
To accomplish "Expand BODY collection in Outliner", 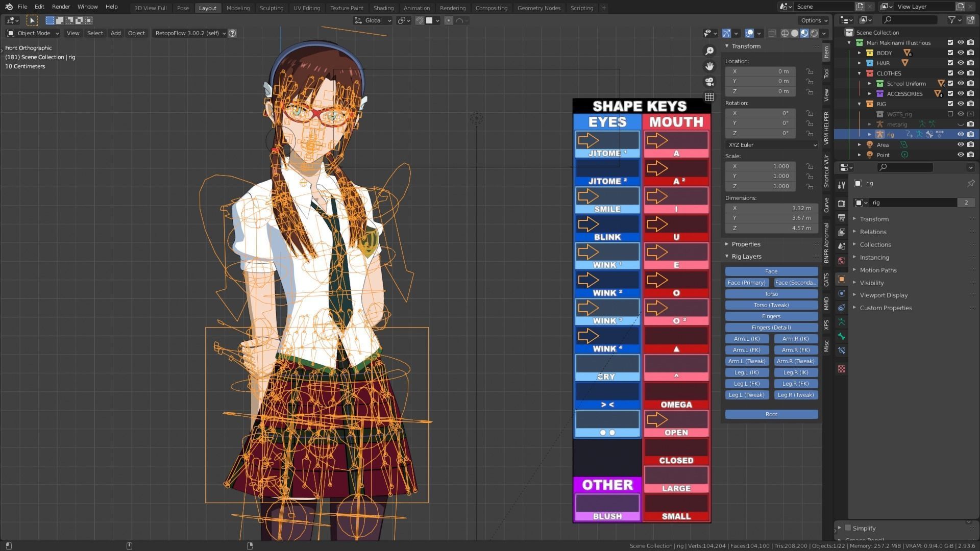I will coord(860,53).
